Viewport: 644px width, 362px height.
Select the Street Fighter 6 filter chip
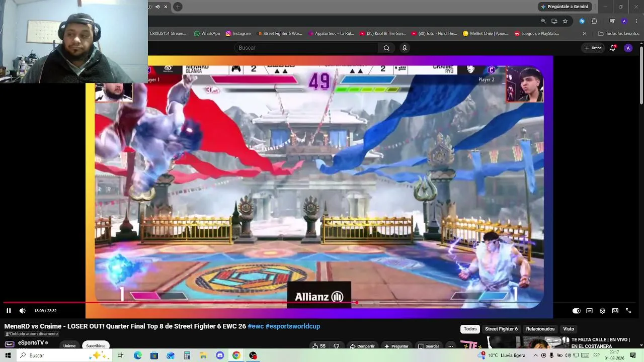pyautogui.click(x=501, y=329)
